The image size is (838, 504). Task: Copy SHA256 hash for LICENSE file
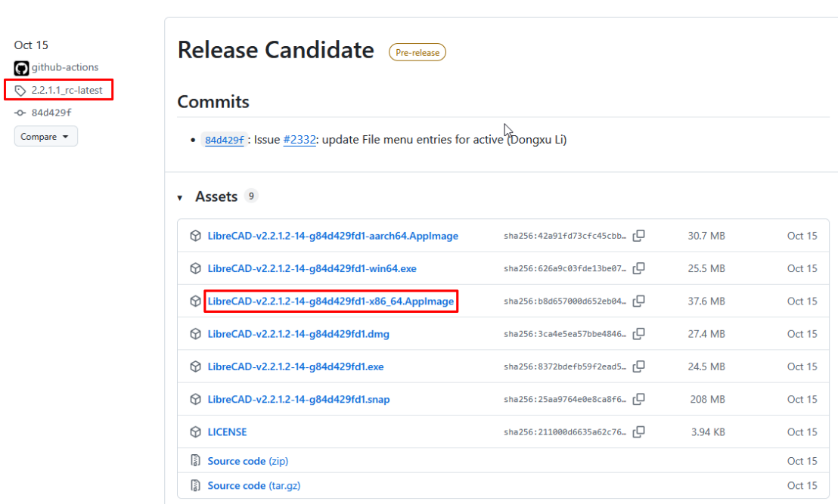coord(638,432)
